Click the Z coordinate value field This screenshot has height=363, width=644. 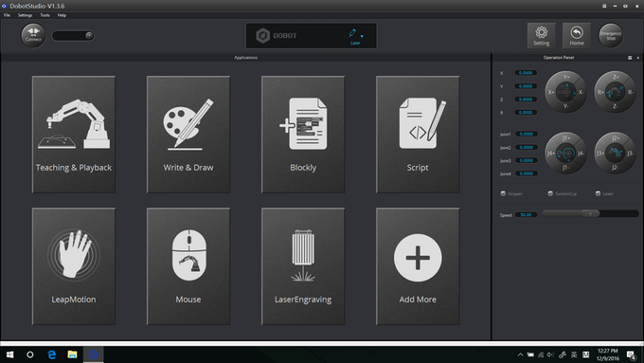coord(526,100)
